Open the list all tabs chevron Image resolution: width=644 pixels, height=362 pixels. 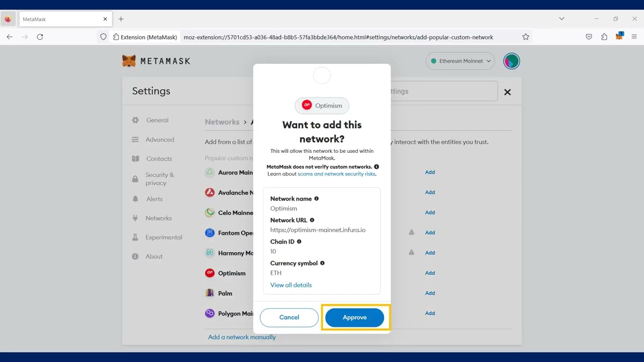pos(561,19)
